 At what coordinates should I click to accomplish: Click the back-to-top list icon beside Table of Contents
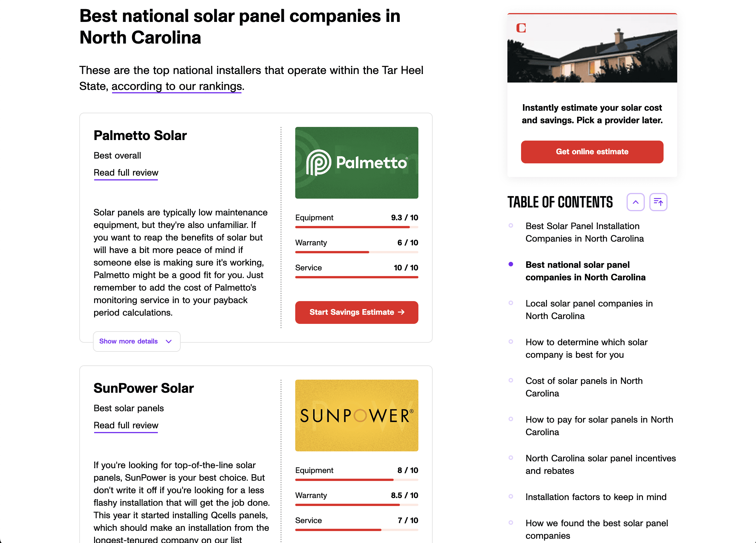click(x=658, y=202)
